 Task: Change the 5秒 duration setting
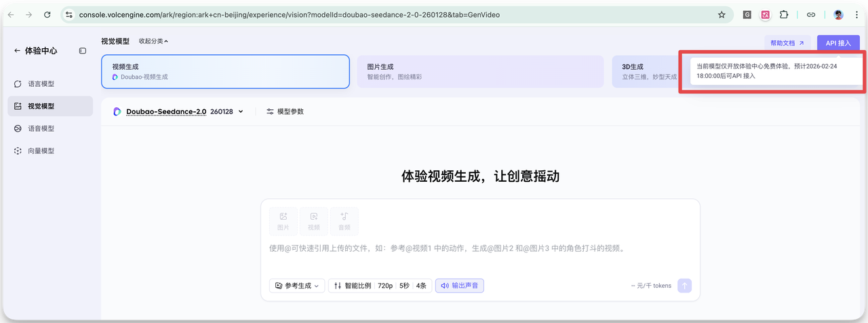point(404,286)
